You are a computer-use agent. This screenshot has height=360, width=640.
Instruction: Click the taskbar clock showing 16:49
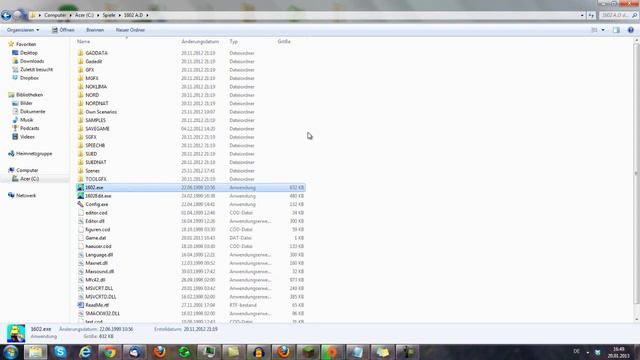(619, 352)
